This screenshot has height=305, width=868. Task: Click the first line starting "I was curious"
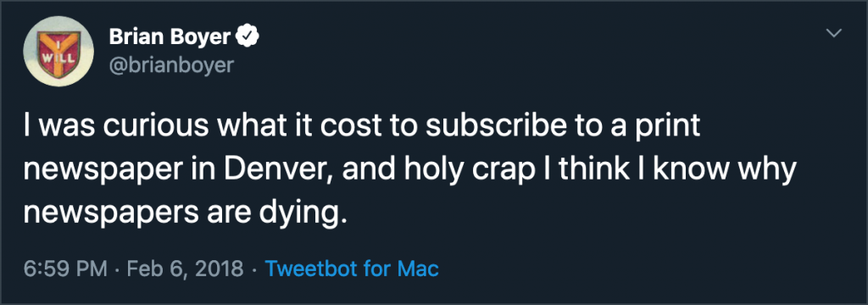(363, 128)
